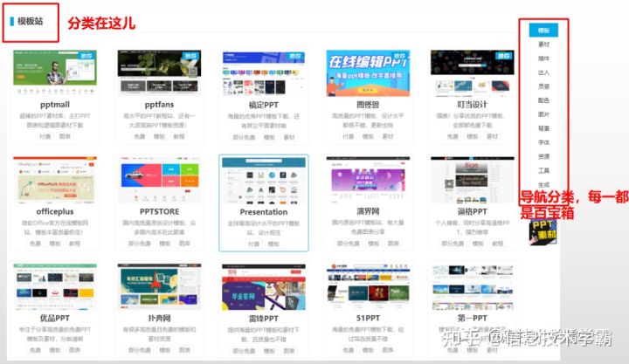Click the pptmall title link
Image resolution: width=629 pixels, height=364 pixels.
click(55, 105)
